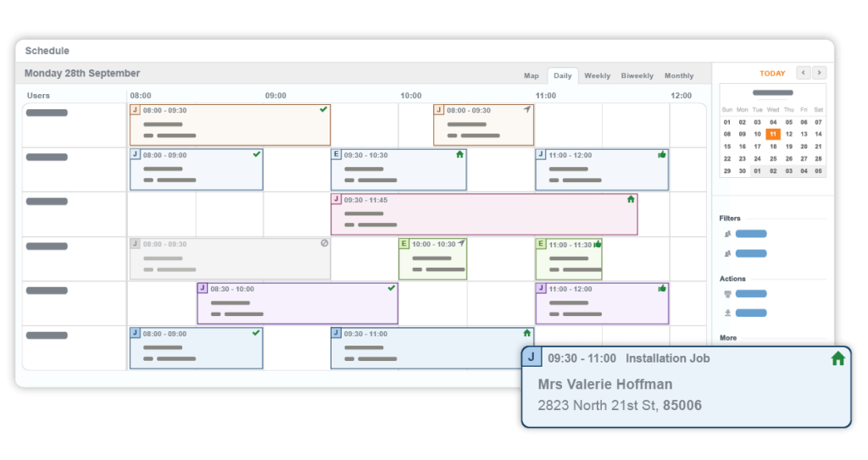Click the green home icon on the Installation Job popup

(x=837, y=358)
